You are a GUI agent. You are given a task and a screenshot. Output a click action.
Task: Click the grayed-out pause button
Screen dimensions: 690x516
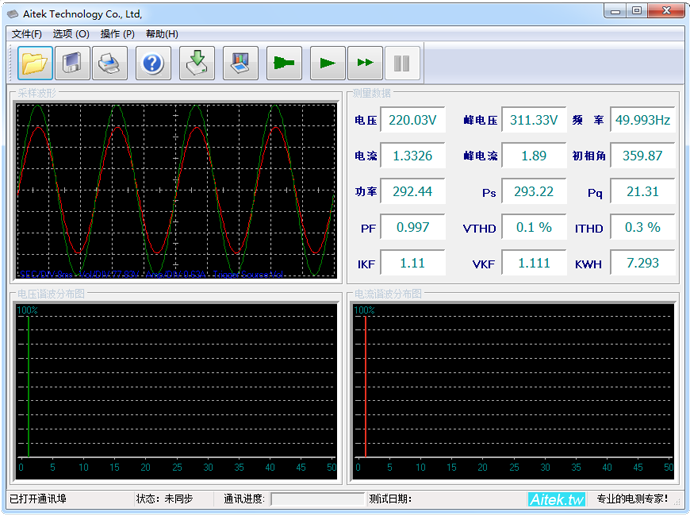[x=401, y=63]
